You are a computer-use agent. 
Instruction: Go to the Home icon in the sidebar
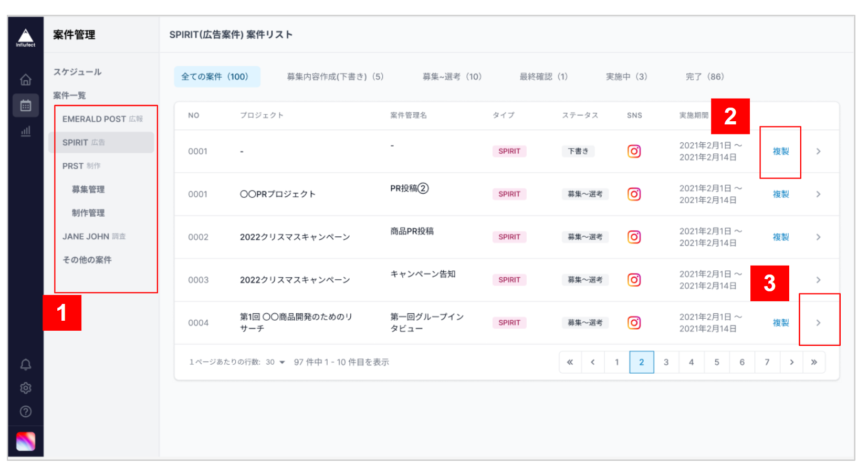click(x=25, y=80)
